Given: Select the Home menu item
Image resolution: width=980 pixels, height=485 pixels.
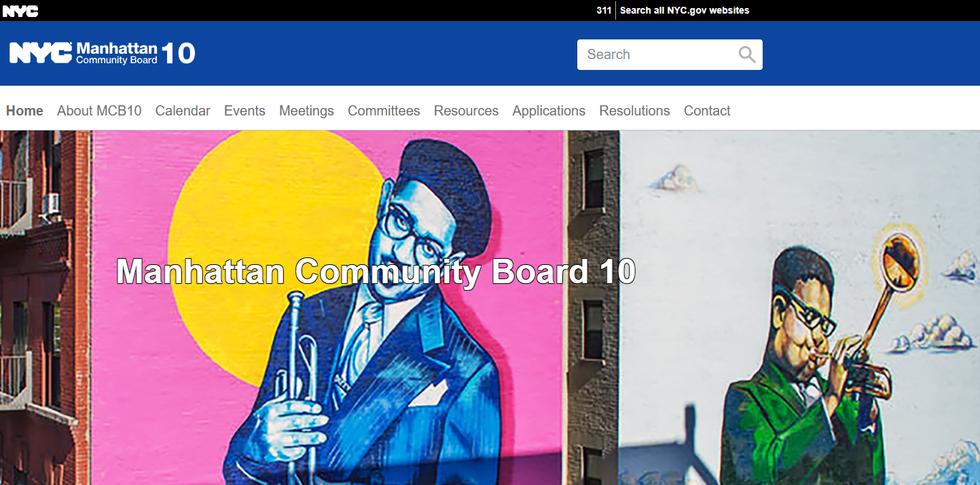Looking at the screenshot, I should click(24, 110).
